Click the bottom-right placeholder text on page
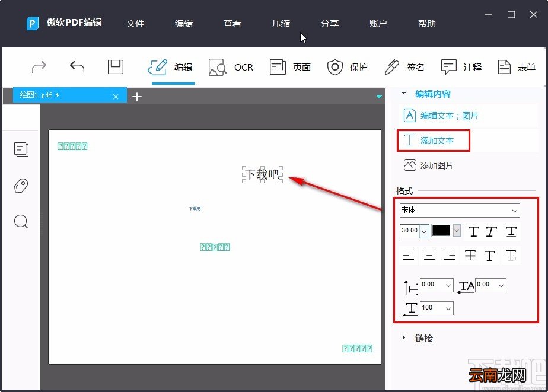 tap(357, 348)
